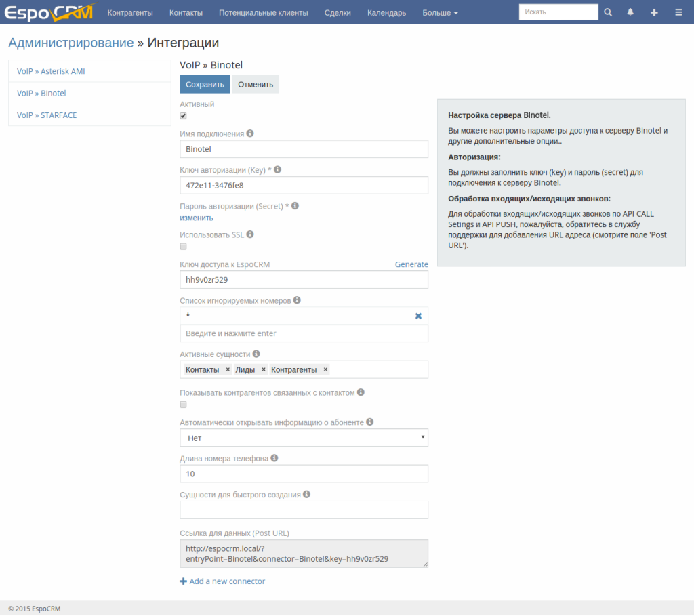Click info icon beside Список игнорируемых номеров
This screenshot has height=616, width=694.
297,300
